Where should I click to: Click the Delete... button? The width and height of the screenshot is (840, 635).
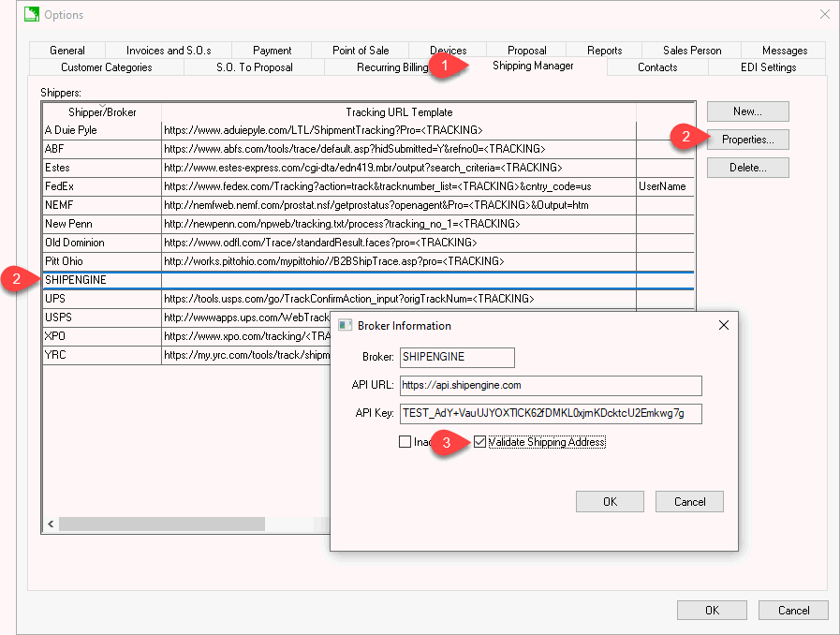click(747, 168)
